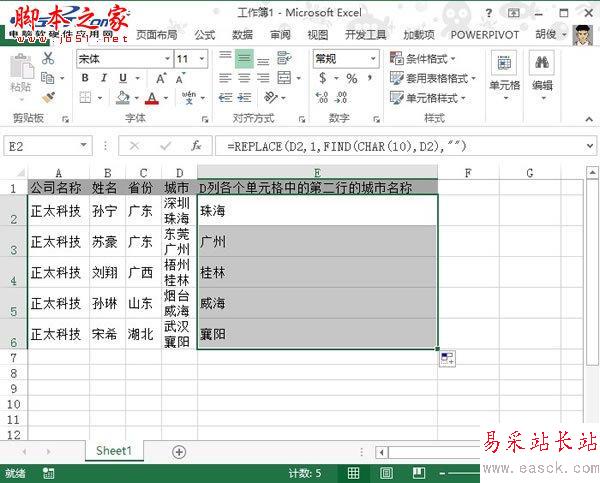Apply red font color A icon

[x=152, y=98]
